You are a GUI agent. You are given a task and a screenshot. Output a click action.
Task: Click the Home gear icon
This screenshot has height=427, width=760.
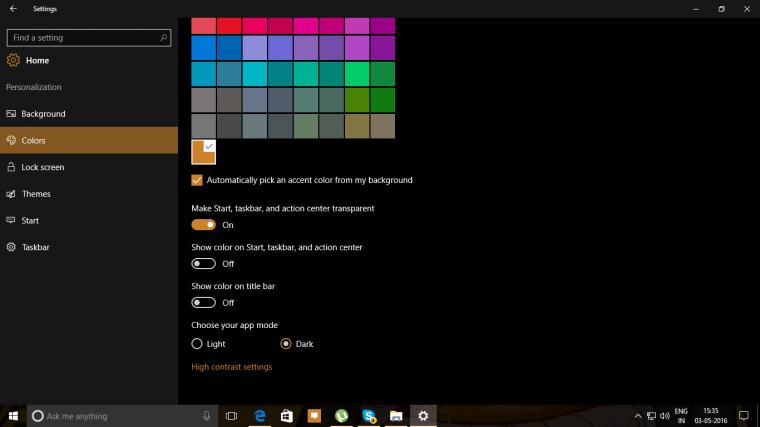click(13, 60)
